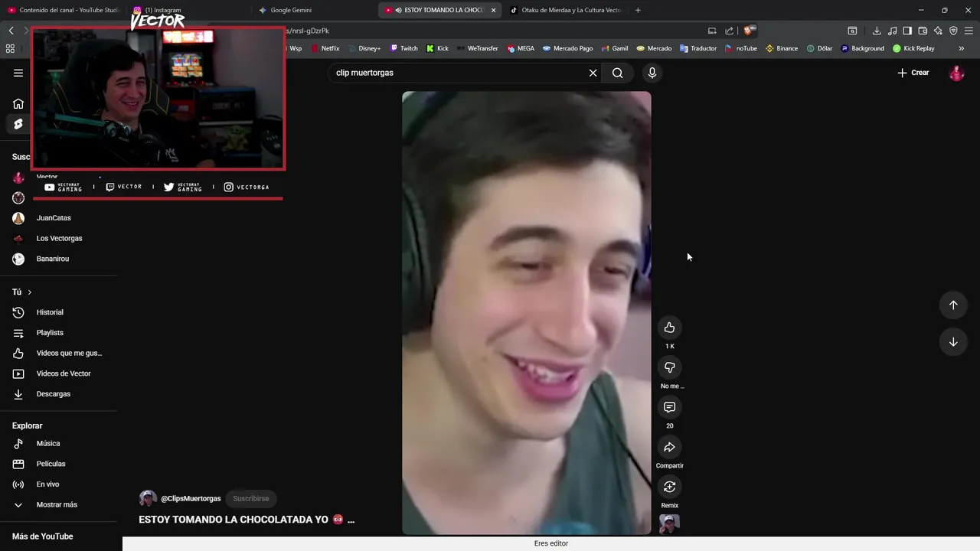
Task: Open account avatar at top right
Action: point(956,73)
